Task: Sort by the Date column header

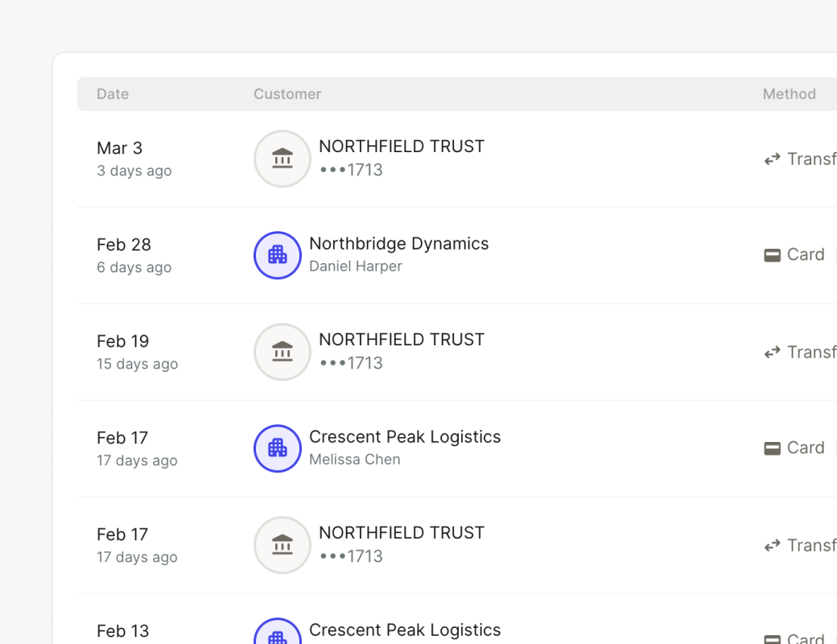Action: coord(113,94)
